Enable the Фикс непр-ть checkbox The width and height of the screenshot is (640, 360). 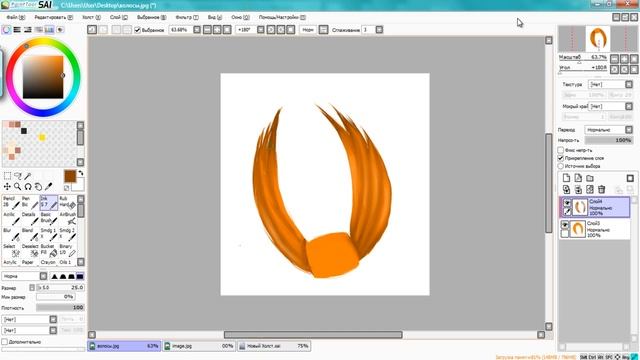(561, 150)
